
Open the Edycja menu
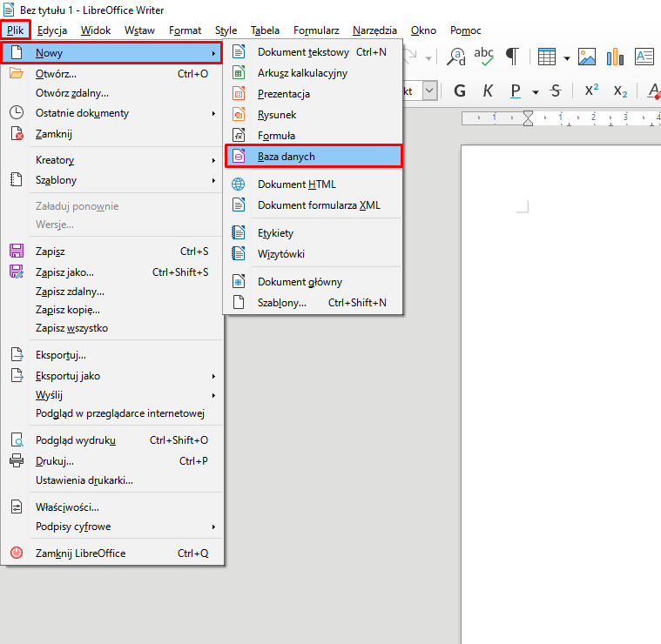point(52,30)
